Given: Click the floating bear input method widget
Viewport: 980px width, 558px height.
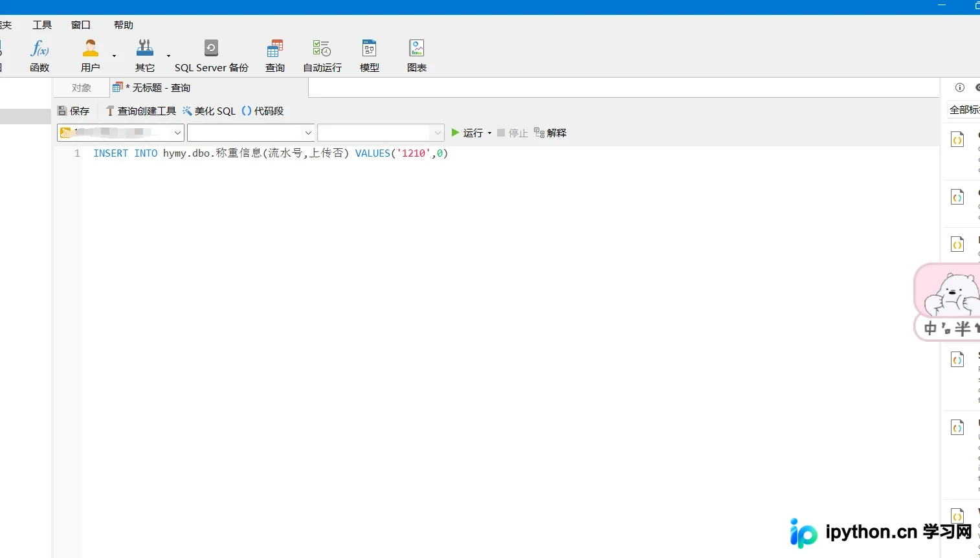Looking at the screenshot, I should click(x=947, y=302).
